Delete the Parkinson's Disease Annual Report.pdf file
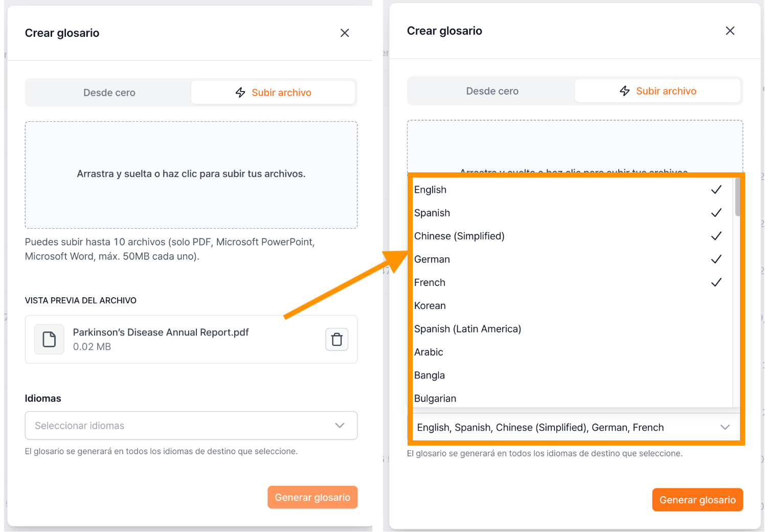Image resolution: width=765 pixels, height=532 pixels. 336,339
